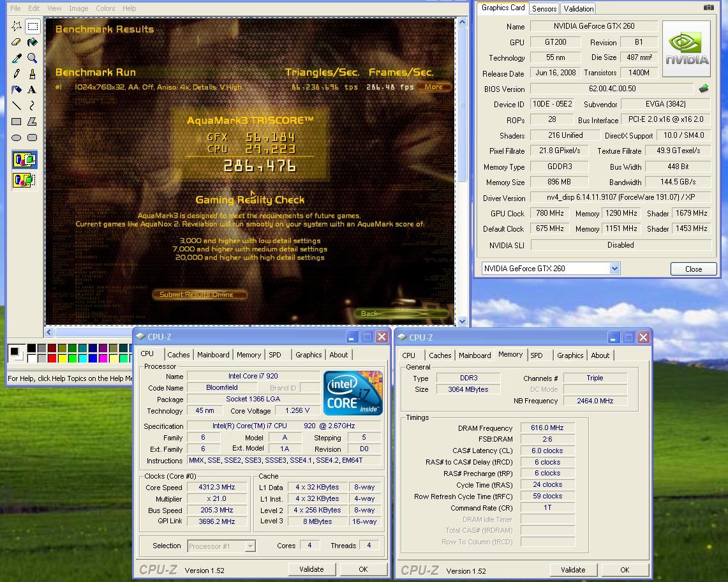Click the right CPU-Z title bar icon
The height and width of the screenshot is (582, 728).
tap(402, 337)
